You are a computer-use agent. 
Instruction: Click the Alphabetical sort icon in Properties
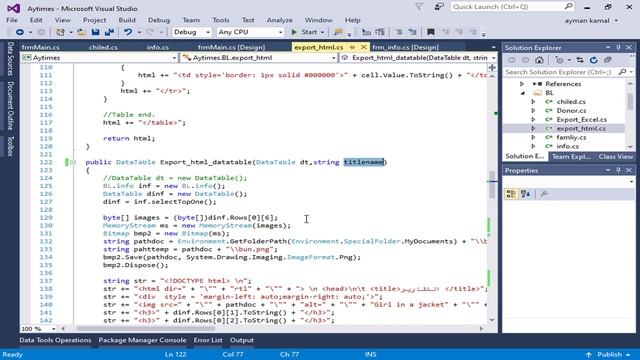click(525, 194)
